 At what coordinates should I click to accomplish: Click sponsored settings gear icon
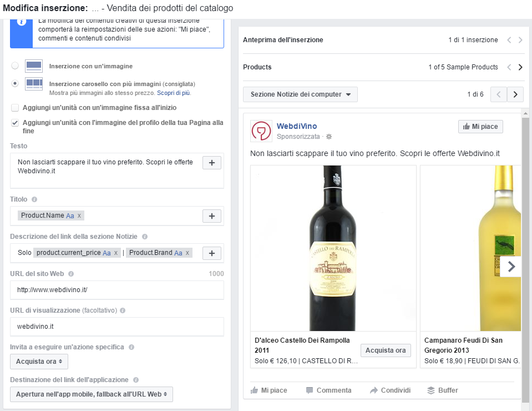[329, 137]
